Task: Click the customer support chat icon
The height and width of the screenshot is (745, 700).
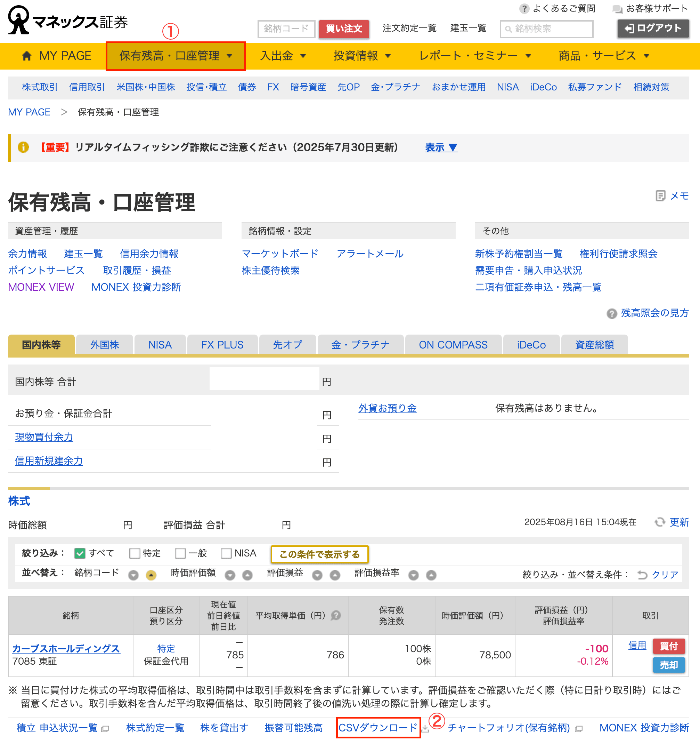Action: [618, 9]
